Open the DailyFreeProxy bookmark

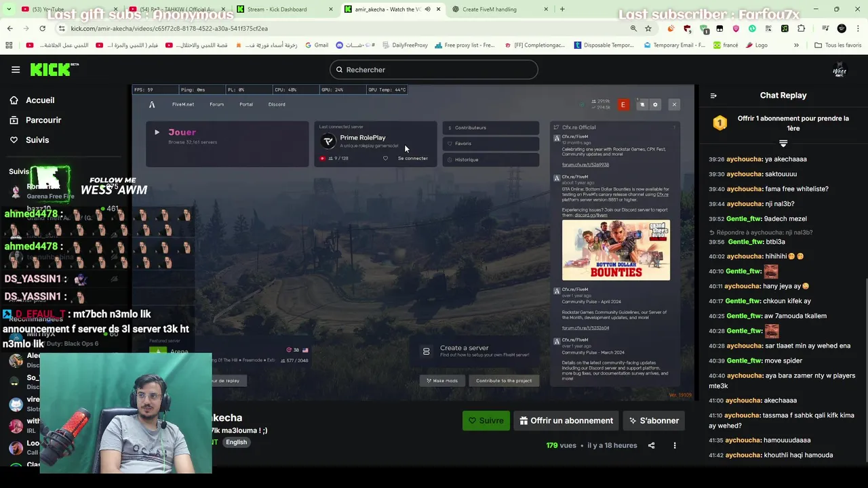pos(404,45)
